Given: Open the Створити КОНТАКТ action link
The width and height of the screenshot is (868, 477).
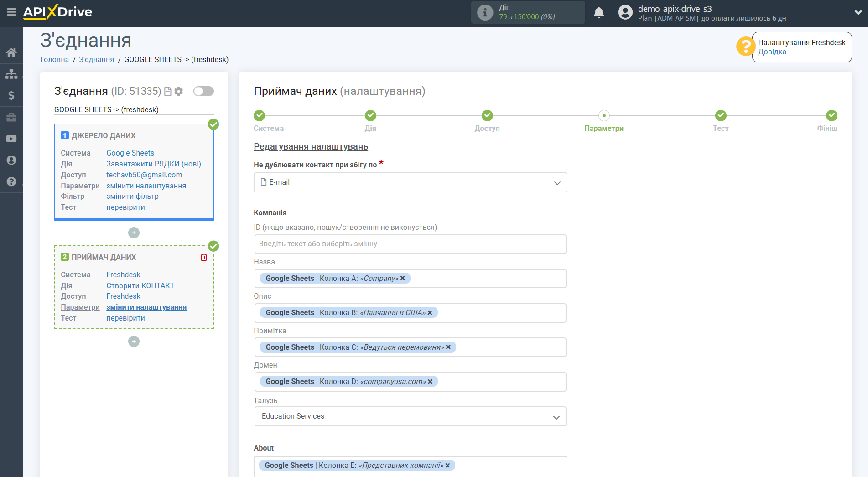Looking at the screenshot, I should click(x=140, y=286).
